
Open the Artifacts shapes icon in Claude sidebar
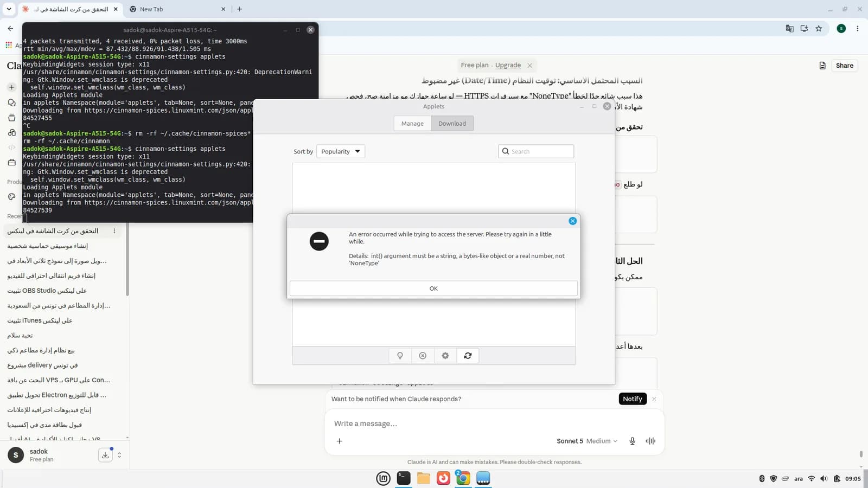tap(12, 132)
